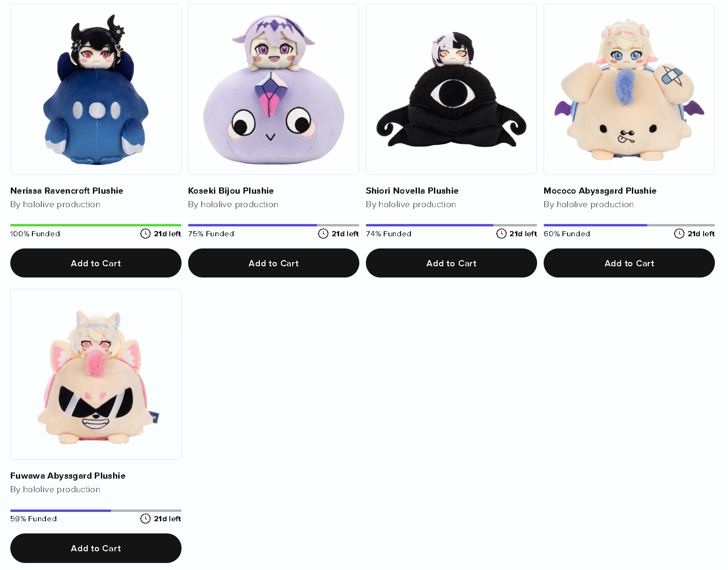Click the Koseki Bijou Plushie title link

(231, 191)
